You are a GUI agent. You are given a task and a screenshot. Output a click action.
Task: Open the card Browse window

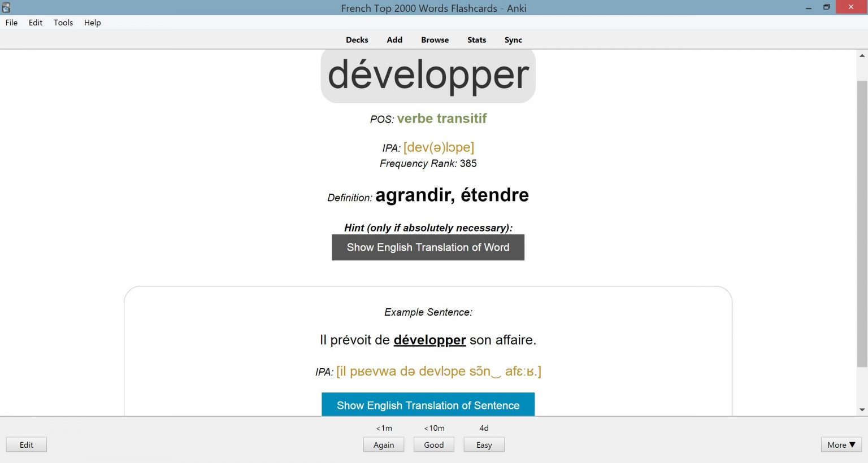point(435,40)
